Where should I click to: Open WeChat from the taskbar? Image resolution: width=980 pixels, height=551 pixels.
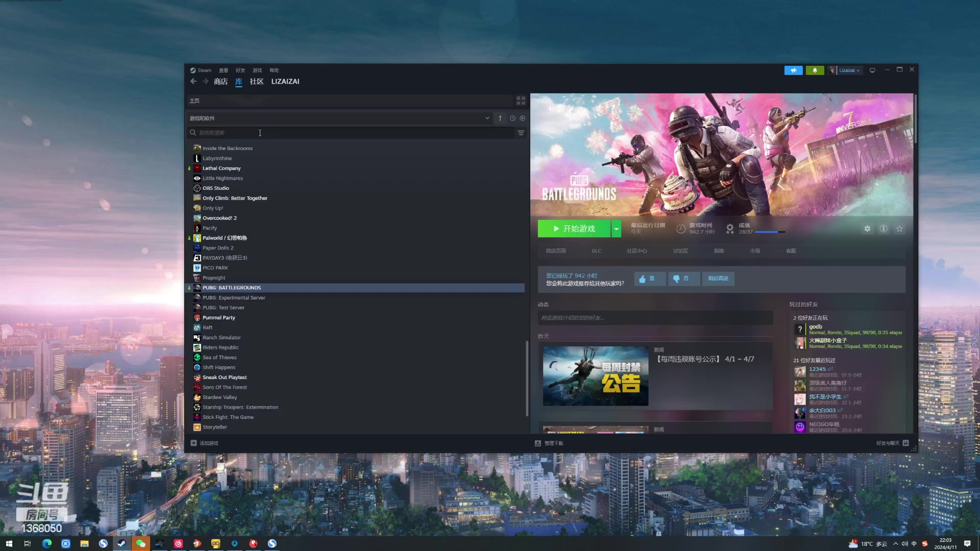[140, 544]
